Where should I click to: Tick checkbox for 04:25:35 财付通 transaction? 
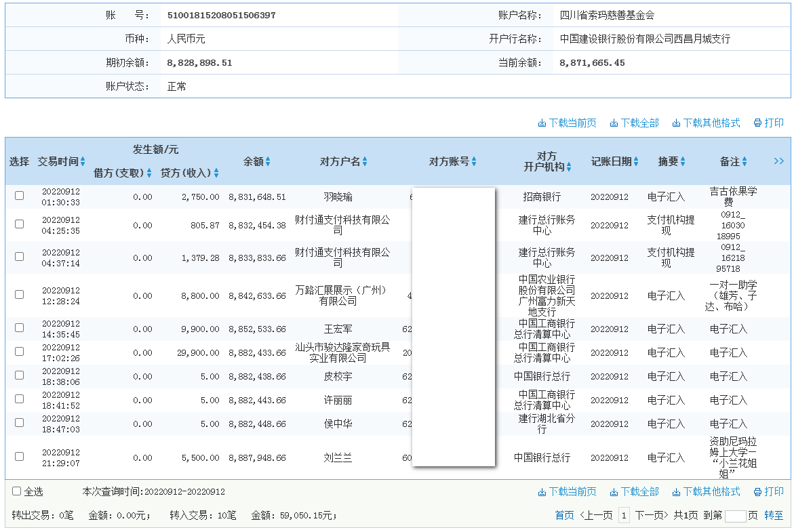click(x=19, y=224)
